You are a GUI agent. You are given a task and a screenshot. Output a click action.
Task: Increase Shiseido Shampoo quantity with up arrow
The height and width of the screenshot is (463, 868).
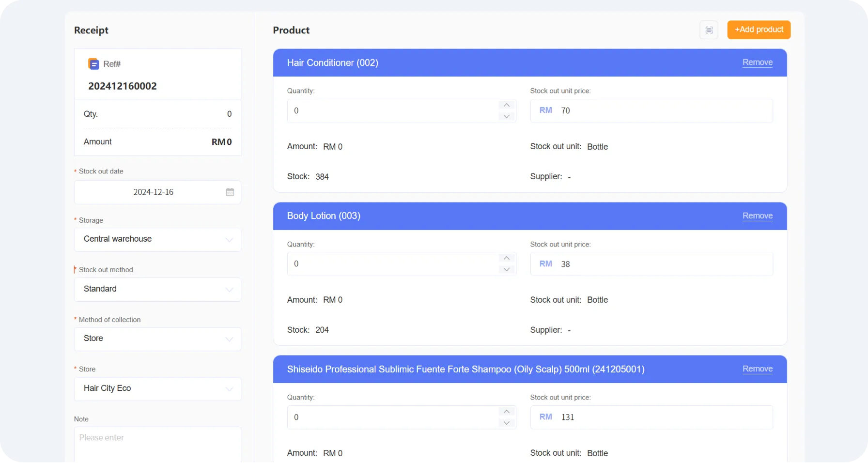tap(506, 411)
